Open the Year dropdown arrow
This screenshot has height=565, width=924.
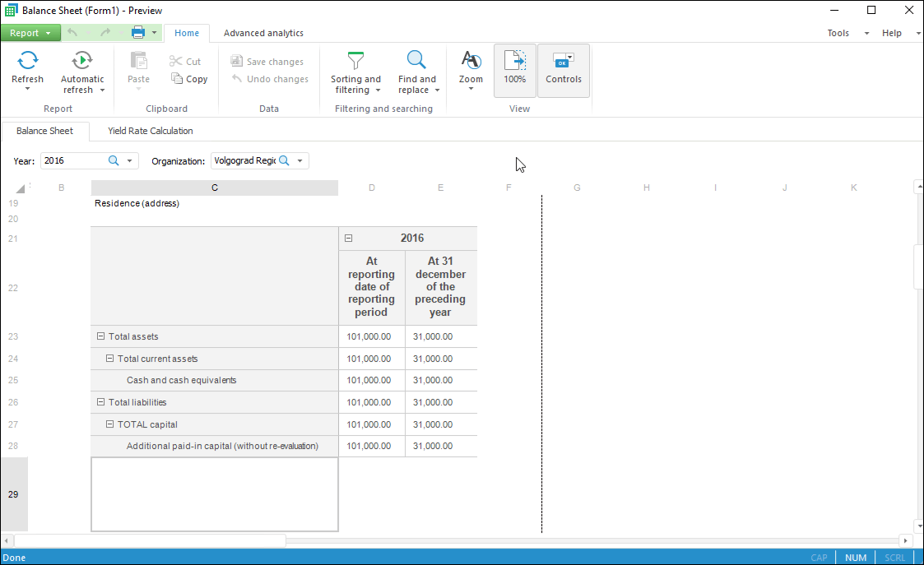click(x=130, y=161)
